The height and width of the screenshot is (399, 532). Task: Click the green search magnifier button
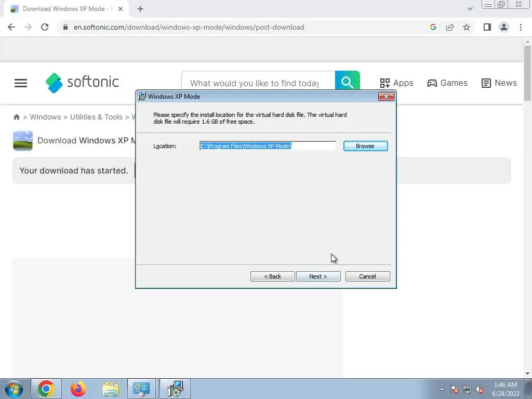pos(347,82)
